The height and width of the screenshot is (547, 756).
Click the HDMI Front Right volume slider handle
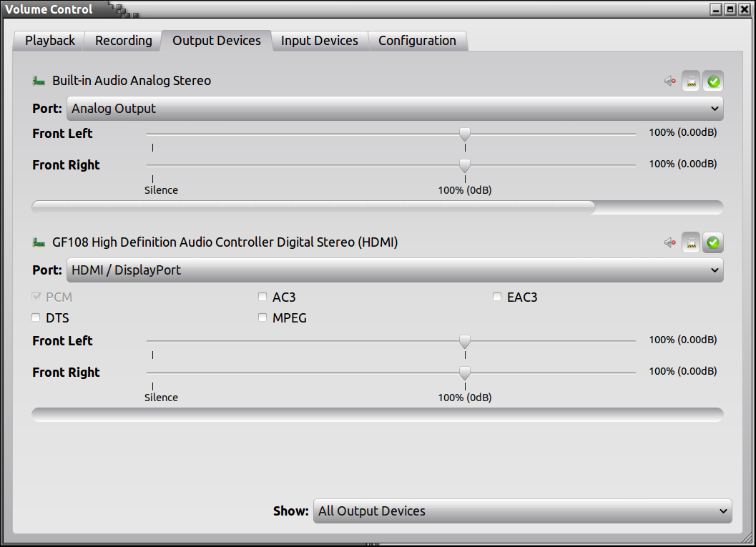tap(465, 373)
